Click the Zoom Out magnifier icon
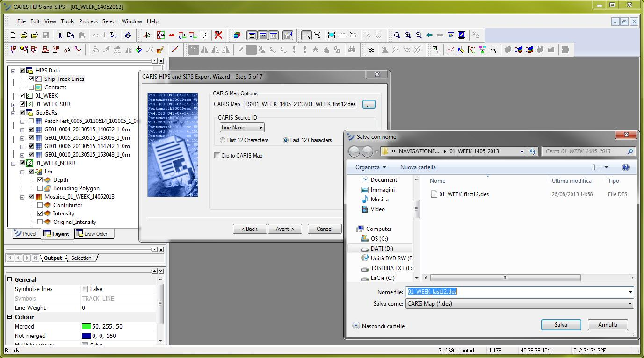 419,35
